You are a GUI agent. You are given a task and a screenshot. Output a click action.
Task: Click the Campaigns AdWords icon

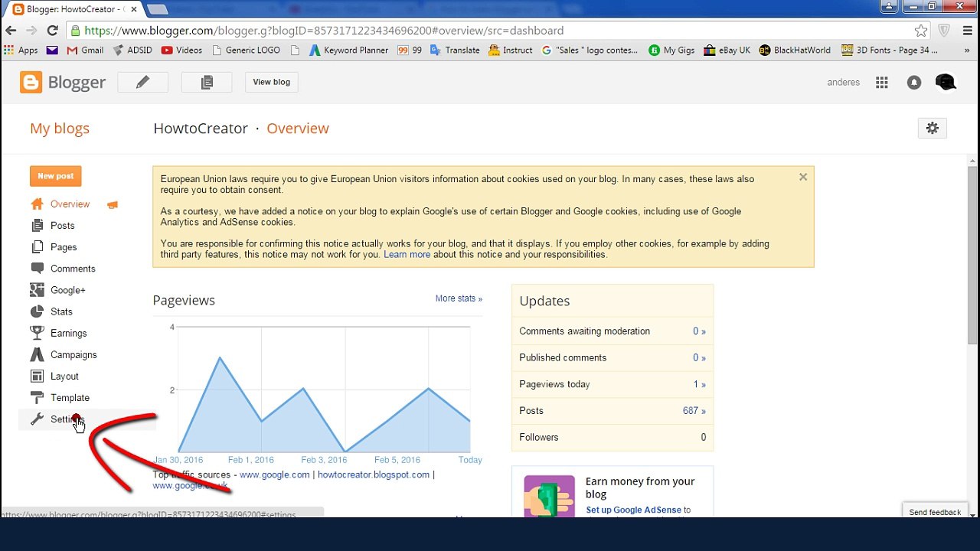pos(37,354)
